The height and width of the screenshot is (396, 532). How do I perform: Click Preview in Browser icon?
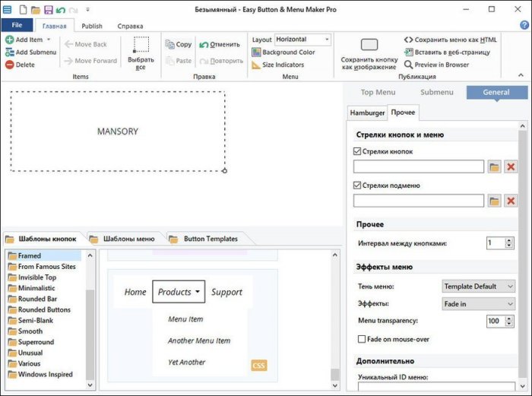[x=408, y=65]
